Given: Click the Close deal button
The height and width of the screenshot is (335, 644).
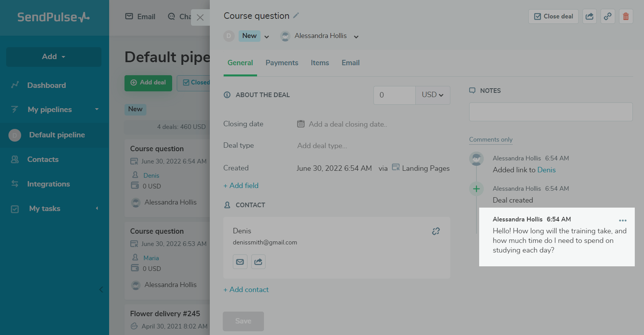Looking at the screenshot, I should (x=553, y=17).
